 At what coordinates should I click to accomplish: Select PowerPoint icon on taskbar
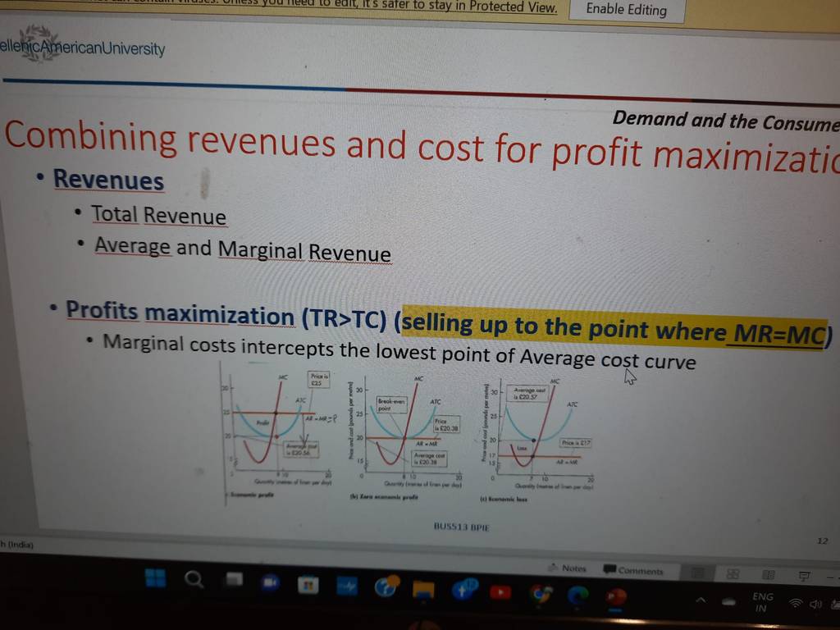(616, 596)
